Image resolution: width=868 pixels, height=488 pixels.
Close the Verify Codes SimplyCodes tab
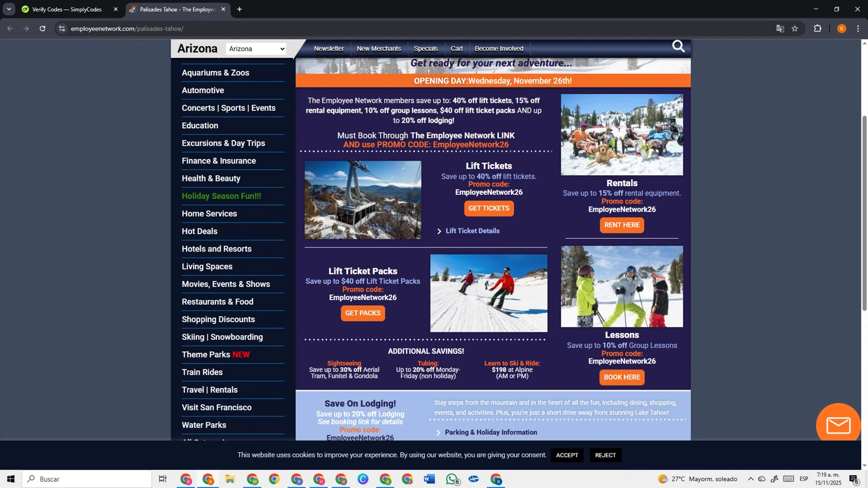pyautogui.click(x=116, y=9)
